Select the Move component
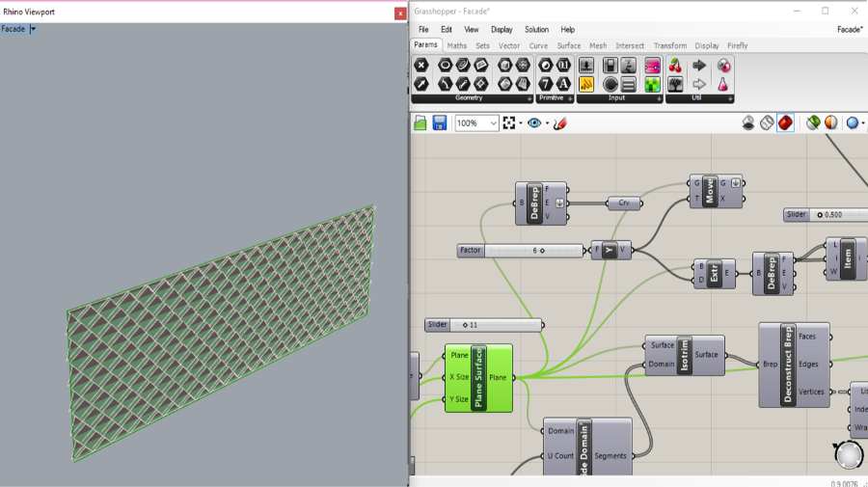Viewport: 868px width, 487px height. pos(717,191)
